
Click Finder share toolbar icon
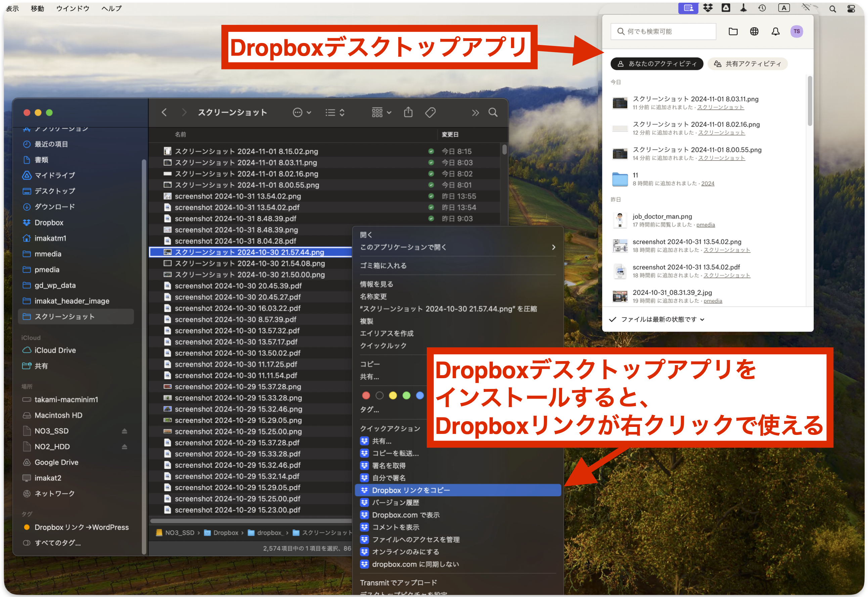(408, 112)
